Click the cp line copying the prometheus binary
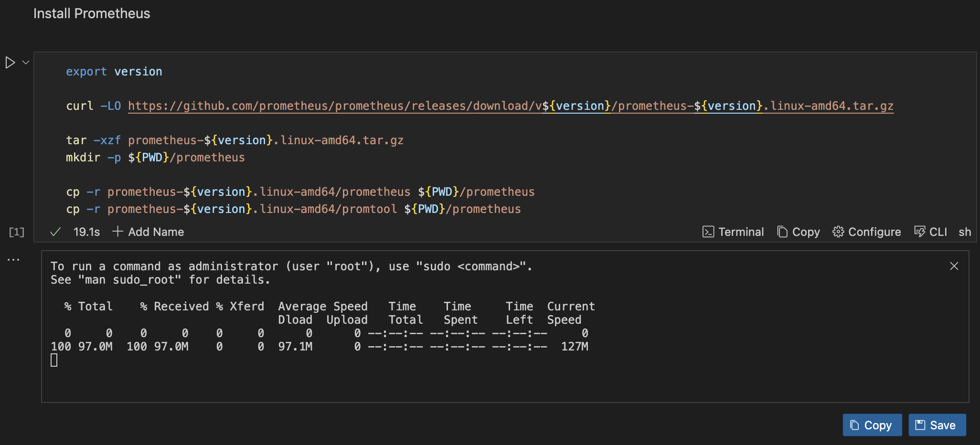The width and height of the screenshot is (980, 445). coord(300,192)
